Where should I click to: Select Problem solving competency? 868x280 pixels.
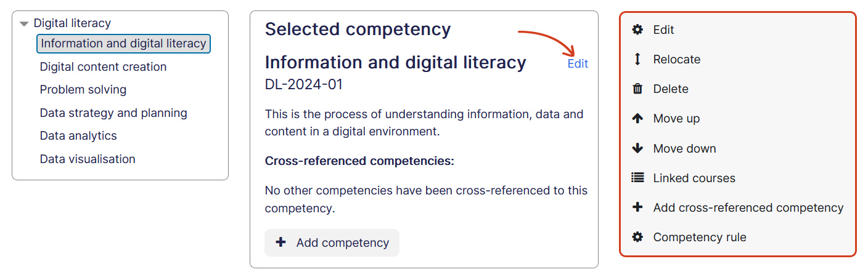click(83, 90)
